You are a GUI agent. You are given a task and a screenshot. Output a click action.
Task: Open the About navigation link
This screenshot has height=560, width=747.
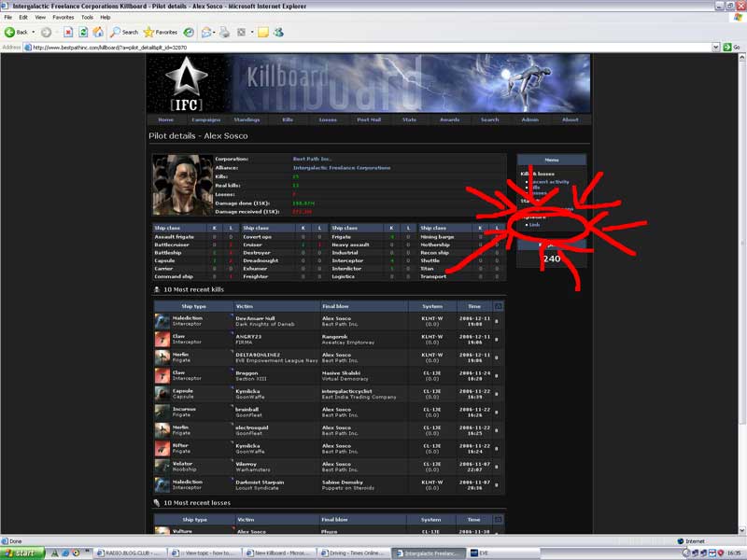coord(571,119)
